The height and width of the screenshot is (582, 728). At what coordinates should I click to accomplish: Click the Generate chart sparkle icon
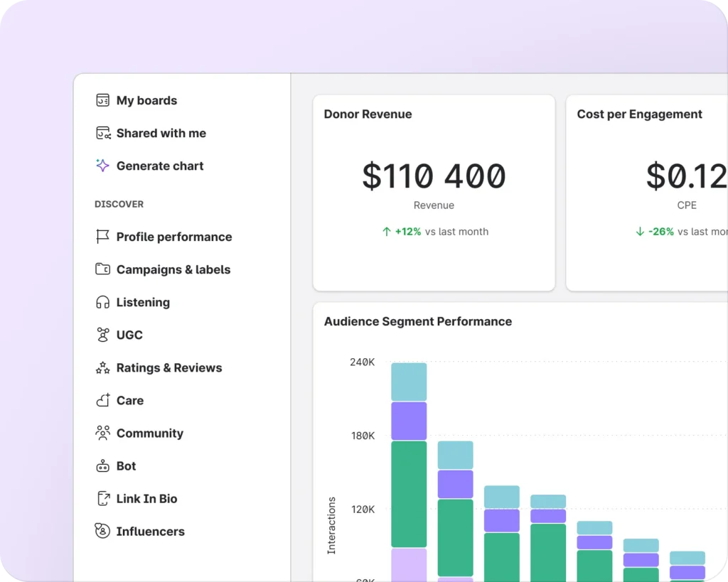(x=102, y=166)
